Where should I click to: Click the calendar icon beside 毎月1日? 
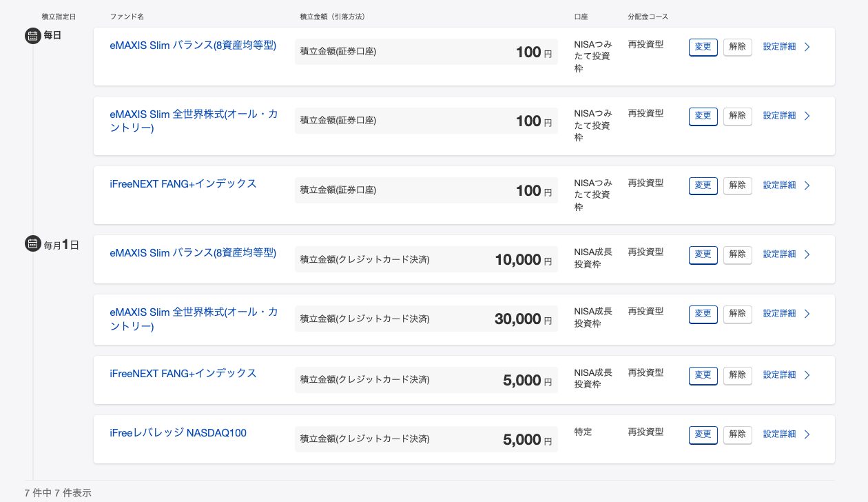(x=32, y=243)
